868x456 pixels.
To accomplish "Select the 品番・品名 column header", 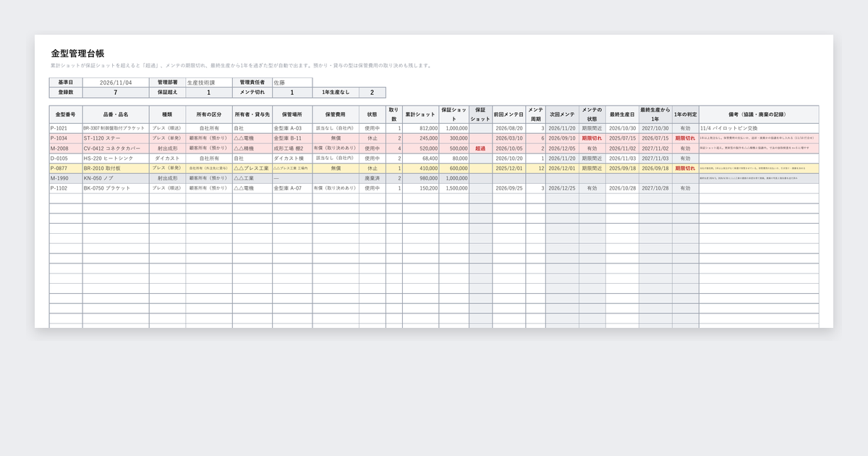I will (116, 114).
